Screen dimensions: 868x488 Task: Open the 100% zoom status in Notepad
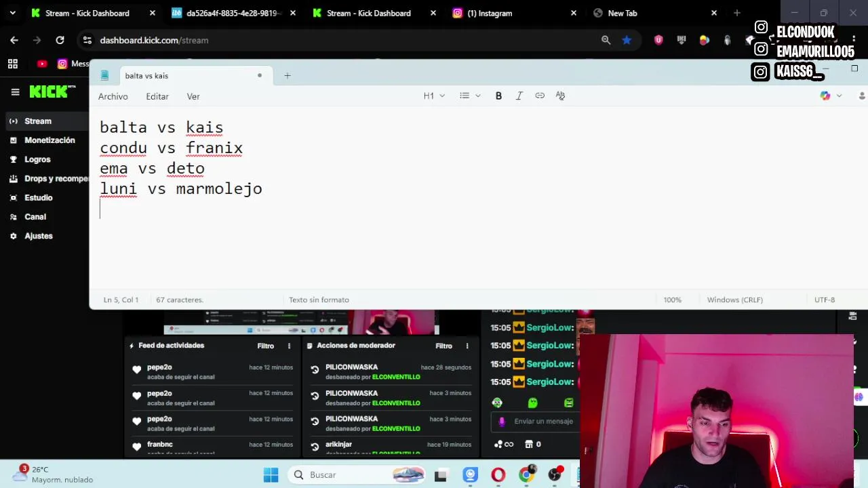[672, 300]
